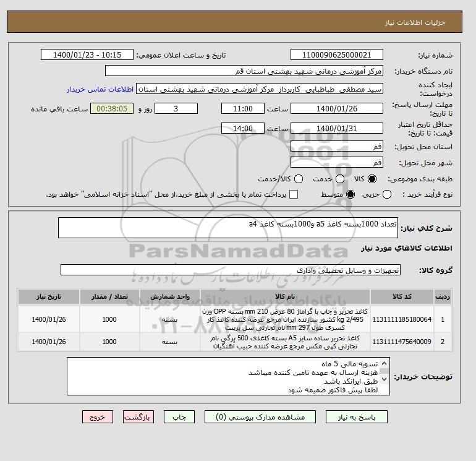This screenshot has height=461, width=476.
Task: Click the general need description text box
Action: (x=228, y=228)
